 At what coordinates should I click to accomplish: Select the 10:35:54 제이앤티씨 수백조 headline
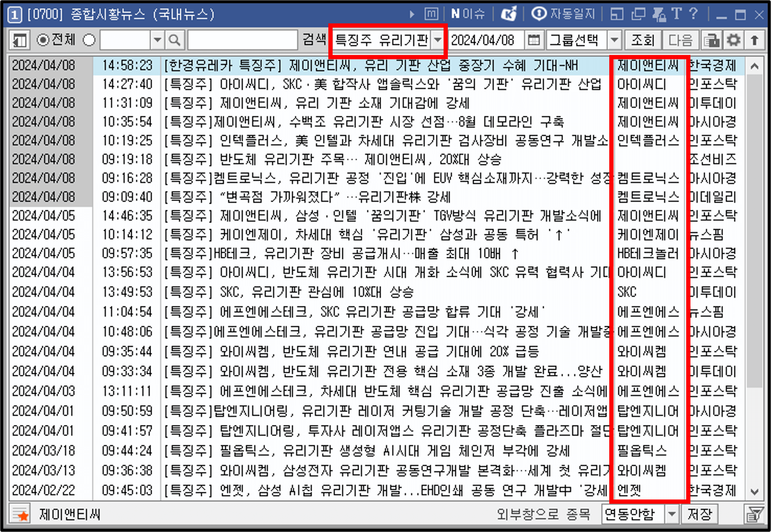[x=364, y=122]
